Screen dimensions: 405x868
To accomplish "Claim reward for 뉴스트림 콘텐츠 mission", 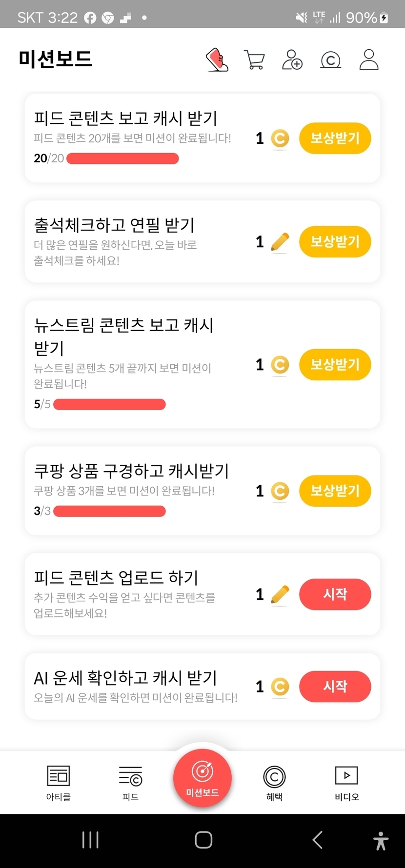I will point(335,365).
